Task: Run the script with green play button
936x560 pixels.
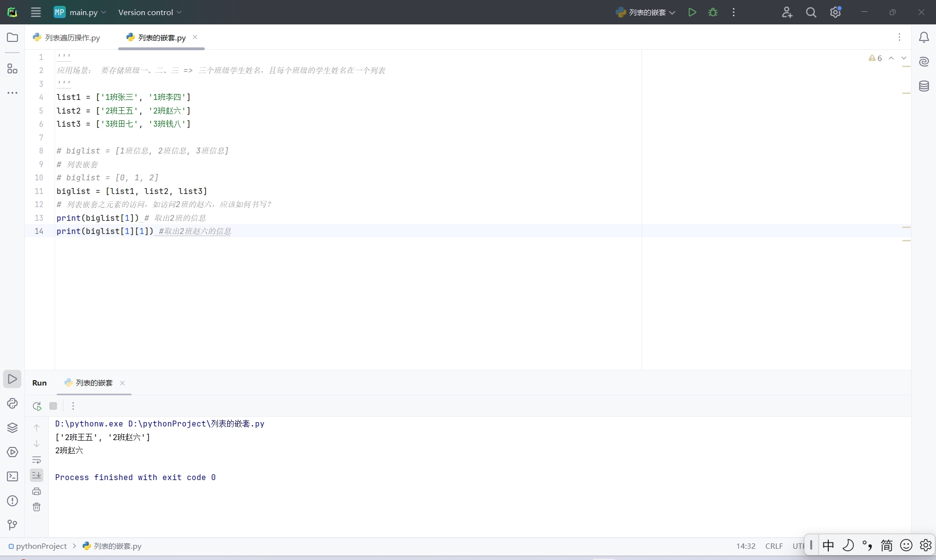Action: [692, 12]
